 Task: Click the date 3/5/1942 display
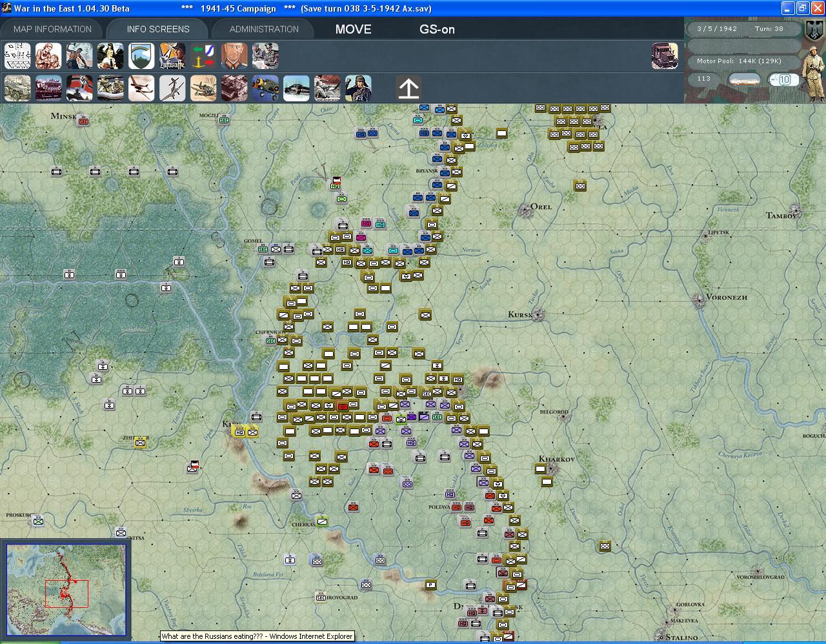[x=717, y=29]
